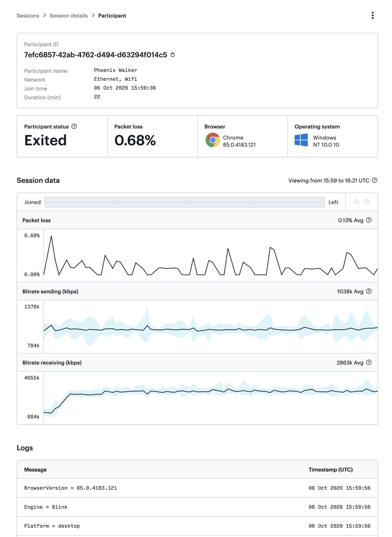
Task: Zoom in on session data timeline
Action: coord(356,202)
